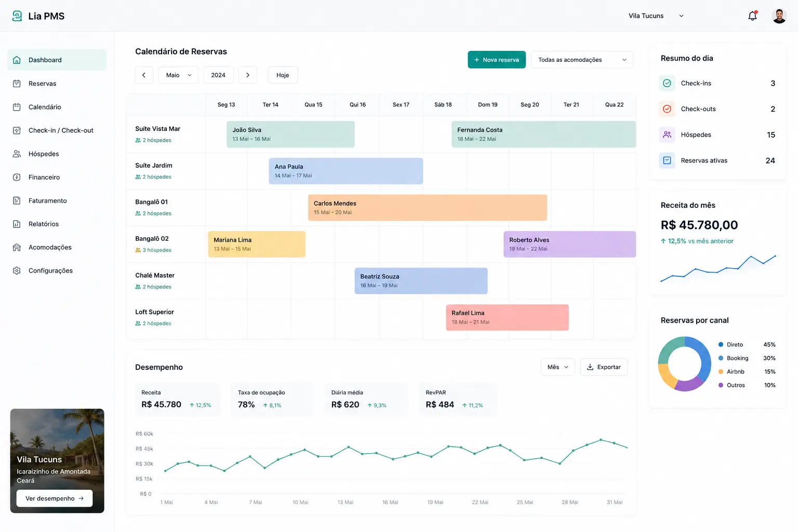
Task: Click the revenue donut chart
Action: (685, 364)
